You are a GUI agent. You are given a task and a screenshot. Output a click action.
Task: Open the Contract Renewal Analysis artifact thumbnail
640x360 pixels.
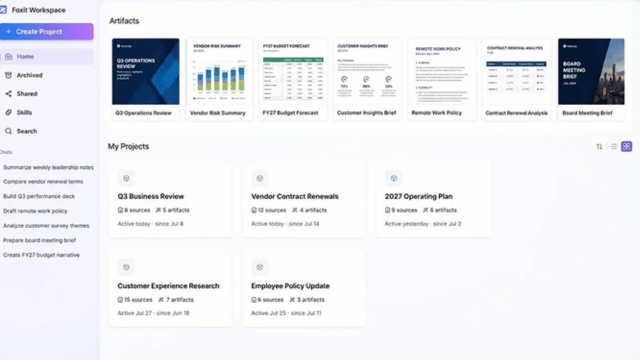(516, 71)
